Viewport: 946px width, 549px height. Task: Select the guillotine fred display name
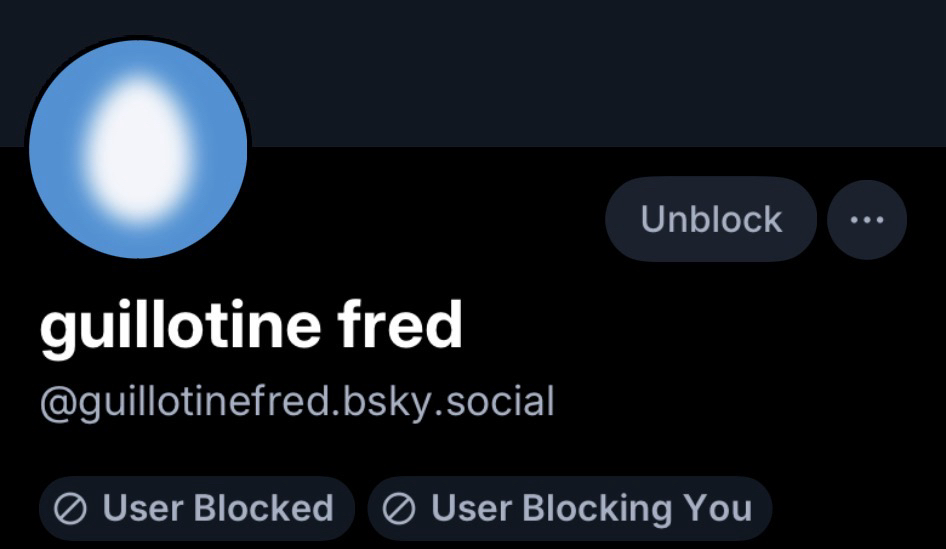point(251,325)
